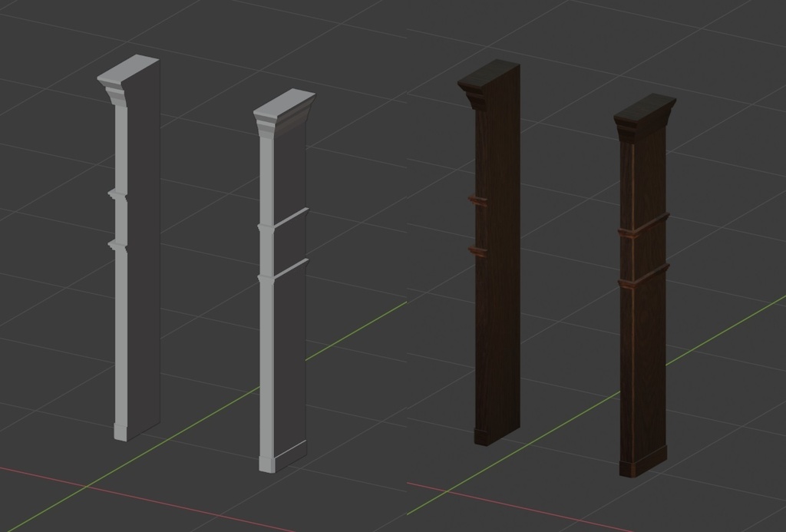Select the gray pillar with two wraparound bands
786x532 pixels.
click(x=284, y=281)
